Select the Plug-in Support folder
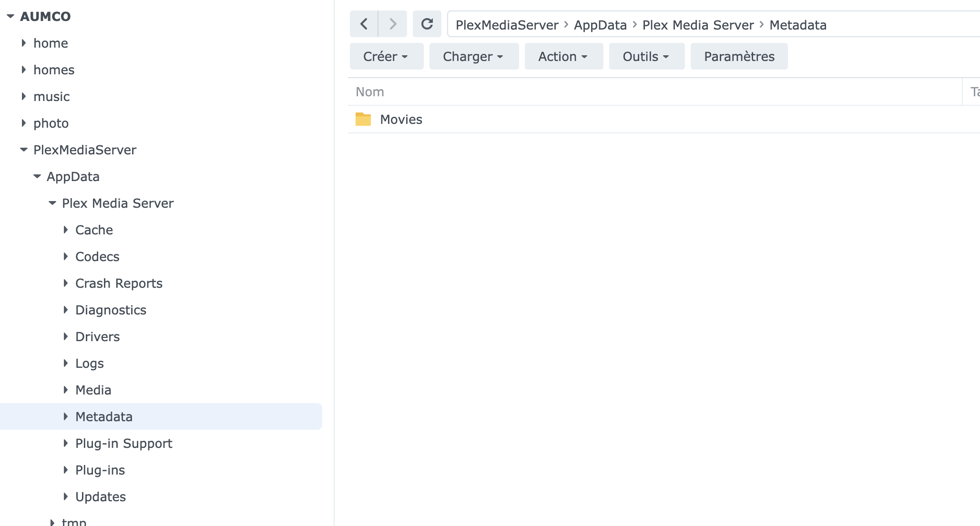 tap(123, 443)
